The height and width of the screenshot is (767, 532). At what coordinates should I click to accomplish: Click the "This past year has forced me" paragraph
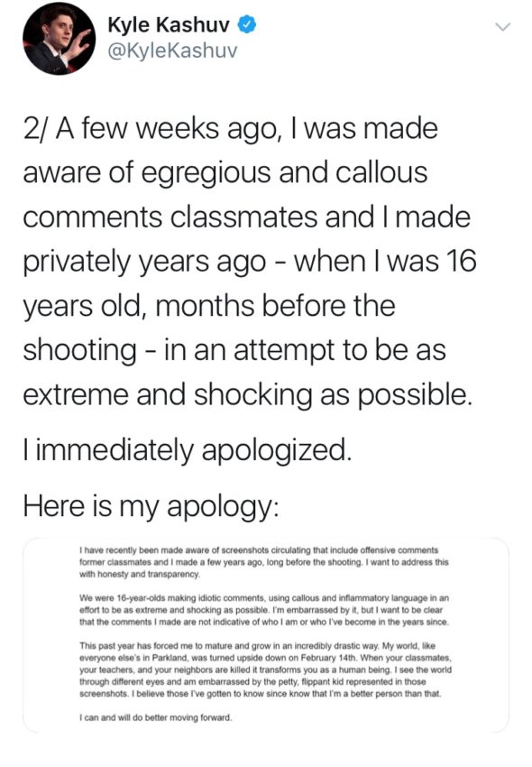[265, 670]
